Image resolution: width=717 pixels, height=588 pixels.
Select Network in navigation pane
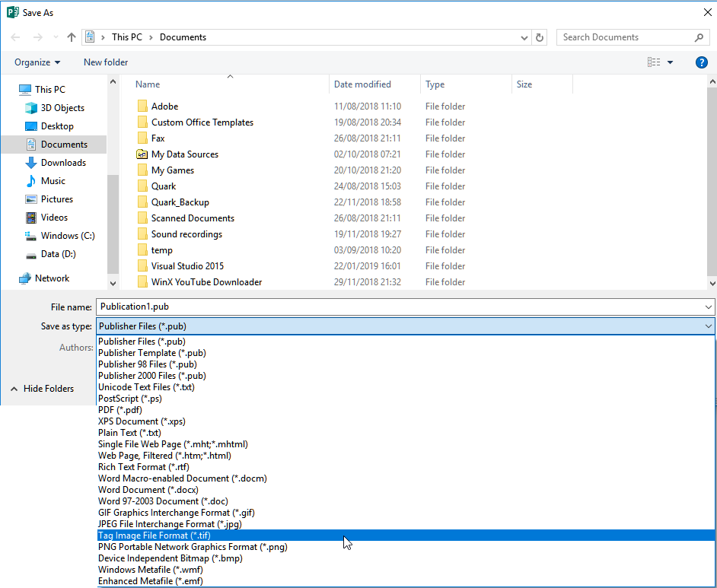(x=44, y=278)
